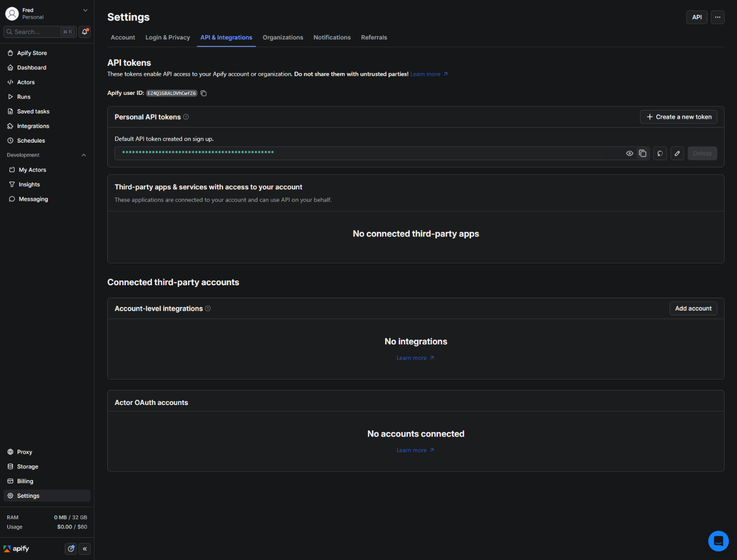Switch to the Account tab
The image size is (737, 560).
[123, 37]
